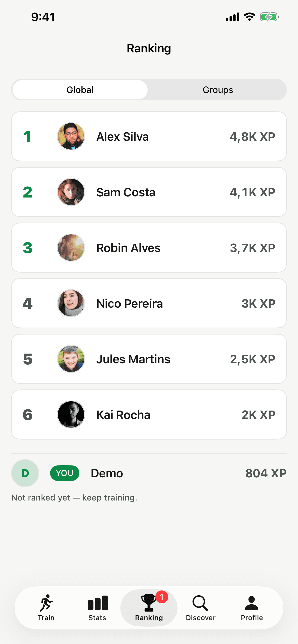This screenshot has width=298, height=644.
Task: Open the Profile person icon
Action: [251, 603]
